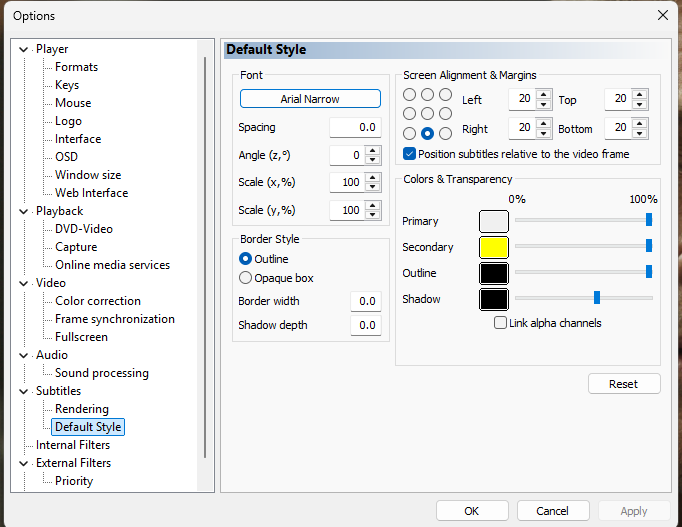Viewport: 682px width, 527px height.
Task: Click the OK button
Action: (x=472, y=511)
